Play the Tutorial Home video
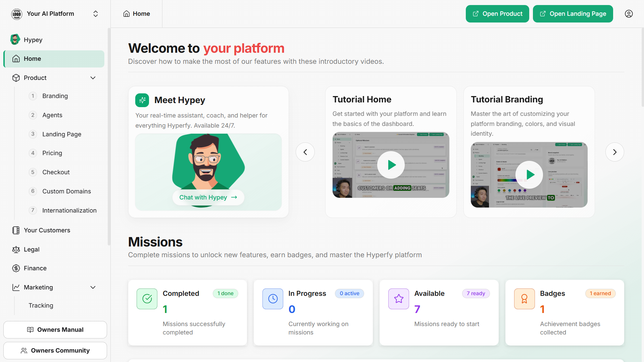The width and height of the screenshot is (644, 362). click(391, 165)
